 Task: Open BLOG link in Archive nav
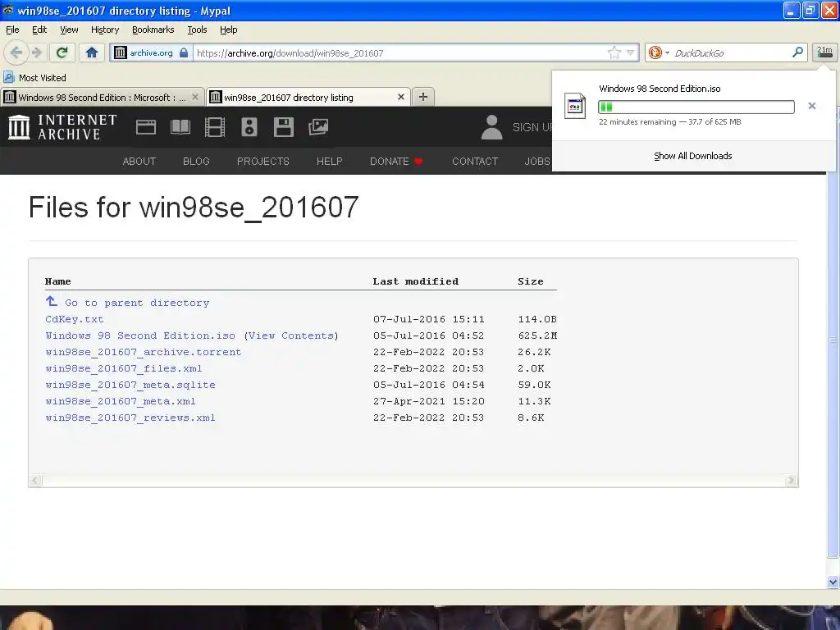[196, 162]
